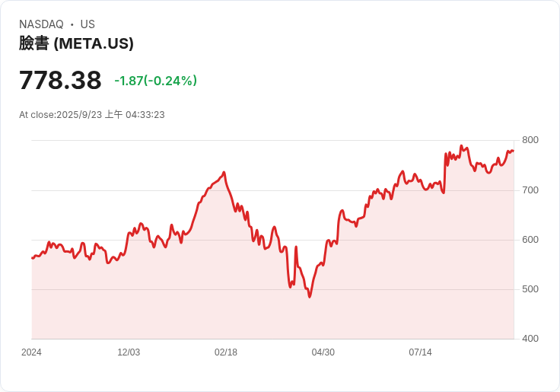The height and width of the screenshot is (392, 560).
Task: Click the 400 y-axis price label
Action: click(x=530, y=339)
